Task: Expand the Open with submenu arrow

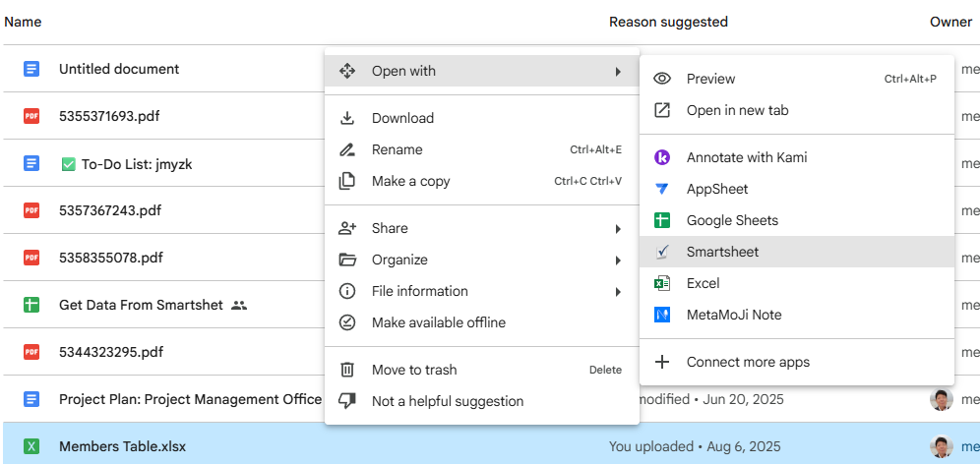Action: point(618,71)
